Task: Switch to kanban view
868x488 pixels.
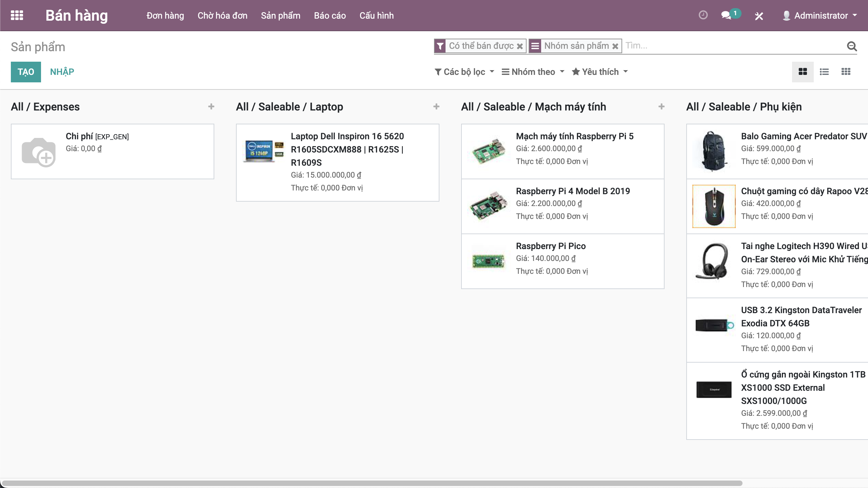Action: pos(803,72)
